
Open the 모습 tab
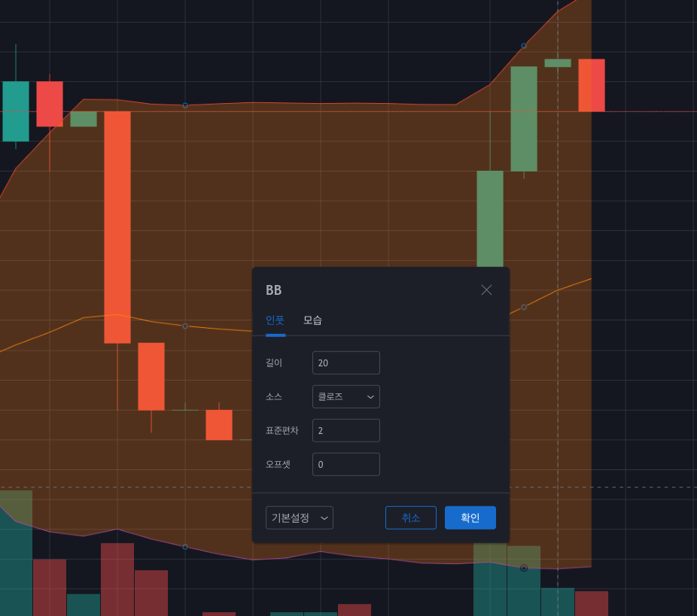point(312,320)
